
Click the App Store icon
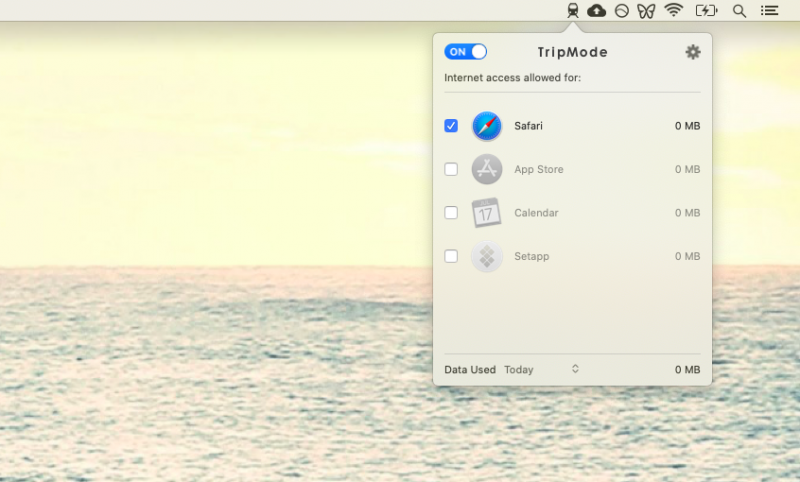pos(487,169)
